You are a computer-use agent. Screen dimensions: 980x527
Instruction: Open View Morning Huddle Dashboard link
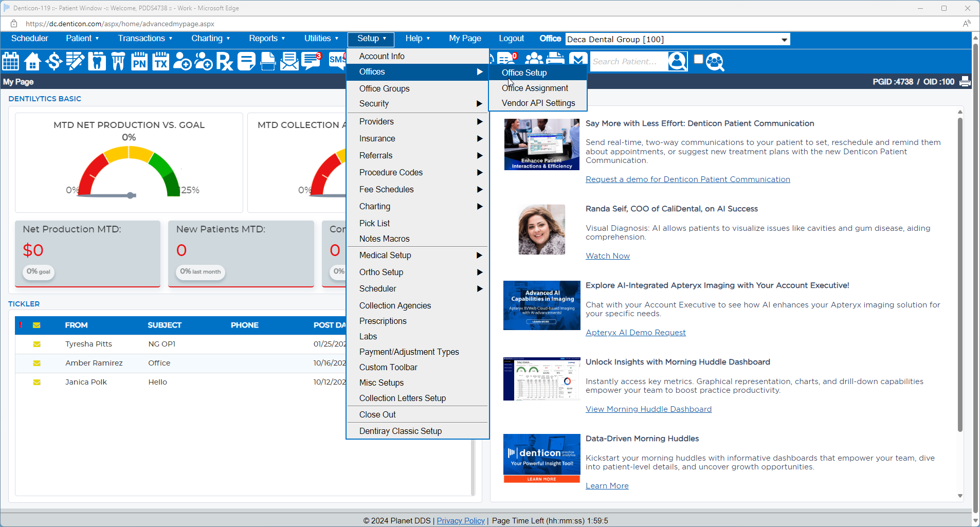[x=648, y=409]
